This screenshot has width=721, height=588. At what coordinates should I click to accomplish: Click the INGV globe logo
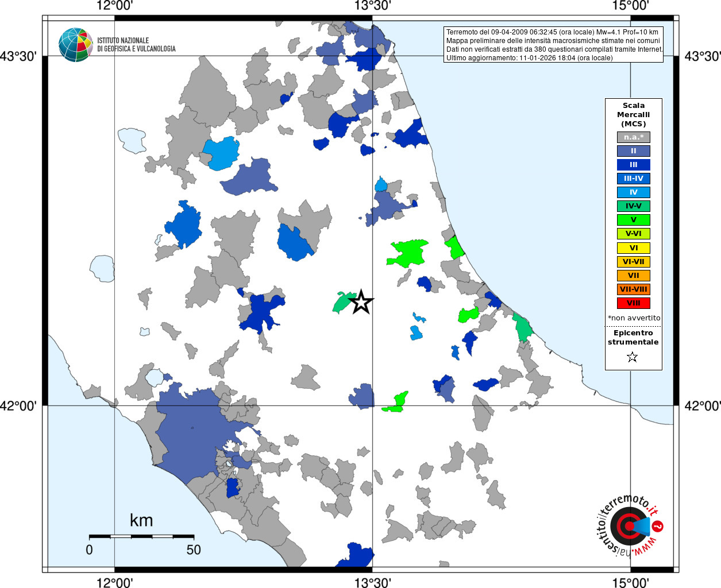tap(75, 45)
